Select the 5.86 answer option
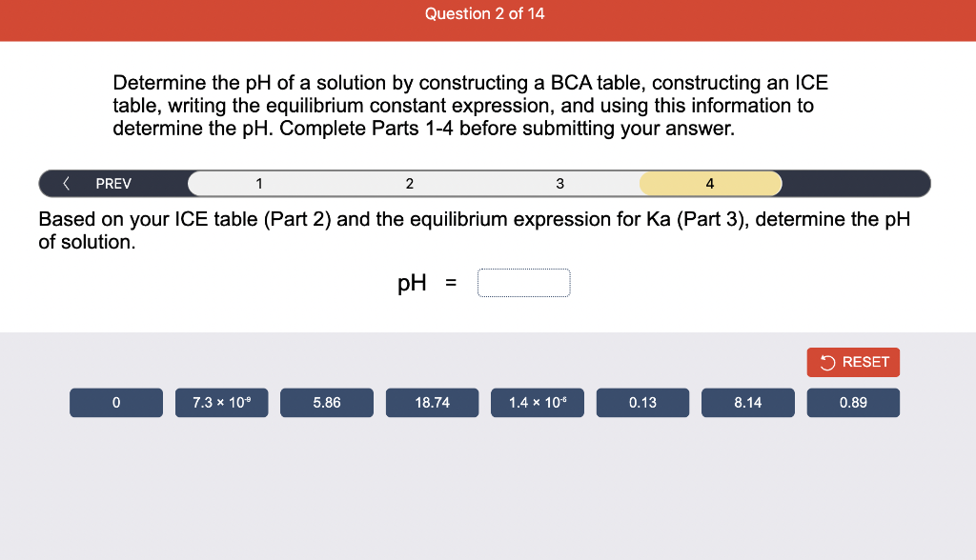976x560 pixels. point(326,402)
